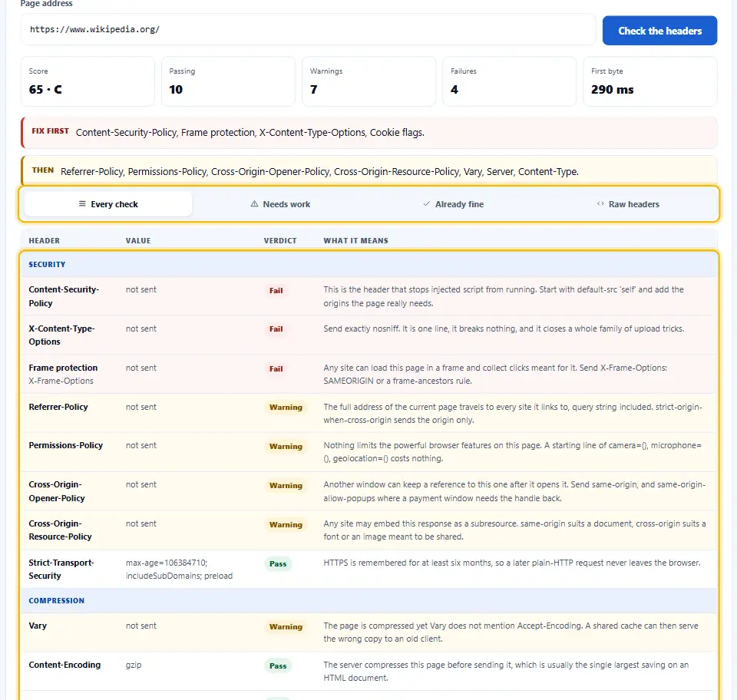Click the gzip value for Content-Encoding
Image resolution: width=737 pixels, height=700 pixels.
pyautogui.click(x=134, y=665)
